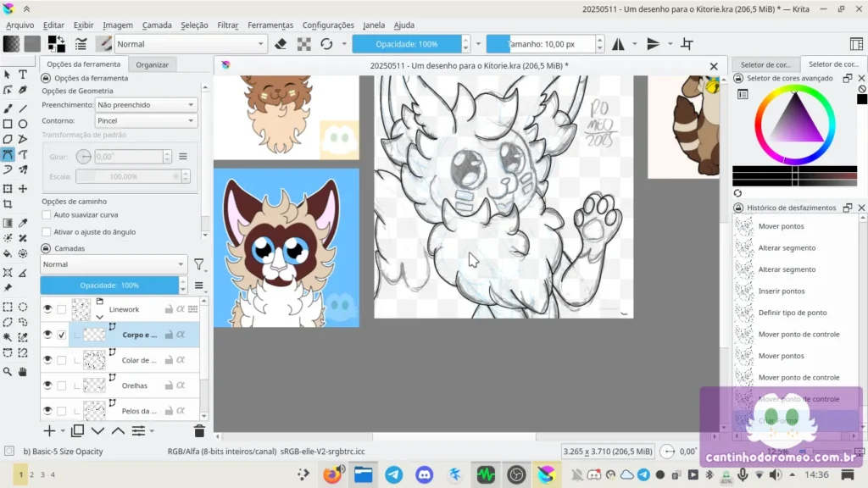Select the Contiguous magic wand Selection tool

(8, 337)
